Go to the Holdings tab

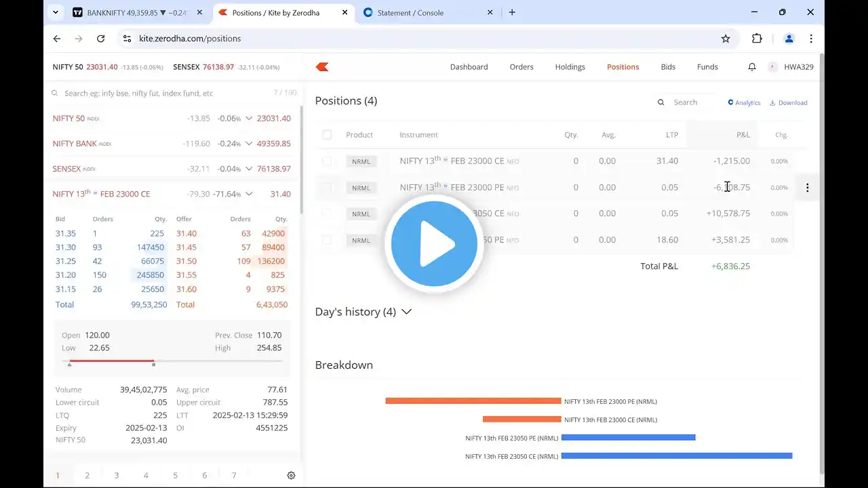click(x=570, y=67)
